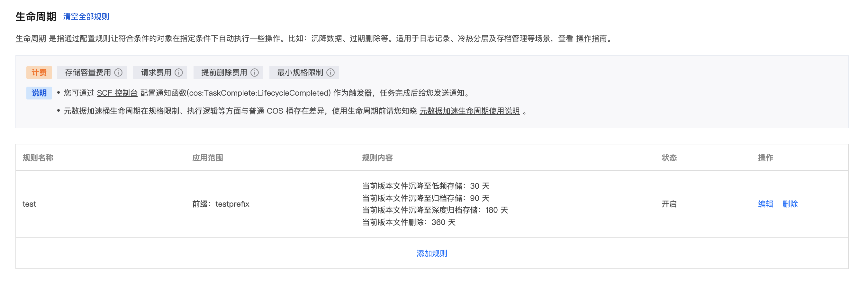Click 删除 for the test rule
The image size is (868, 283).
790,204
